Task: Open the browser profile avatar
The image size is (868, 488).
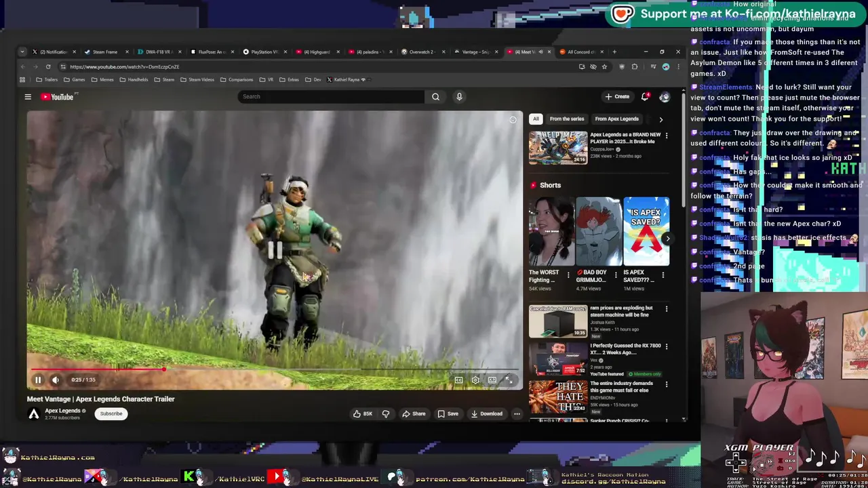Action: [666, 66]
